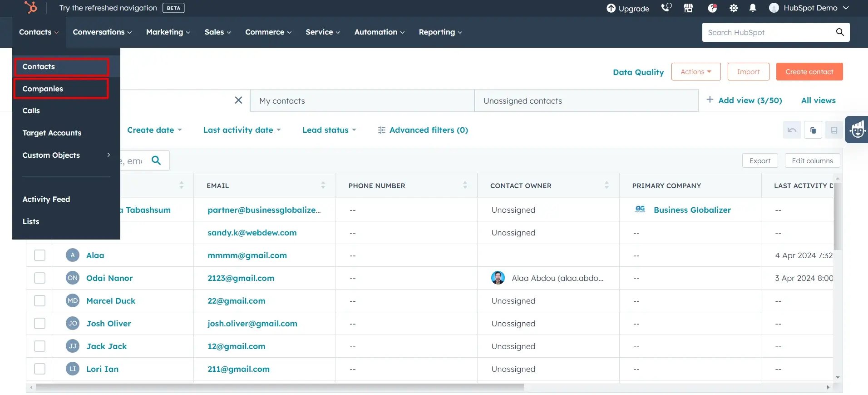
Task: Select the checkbox for Marcel Duck
Action: pos(40,300)
